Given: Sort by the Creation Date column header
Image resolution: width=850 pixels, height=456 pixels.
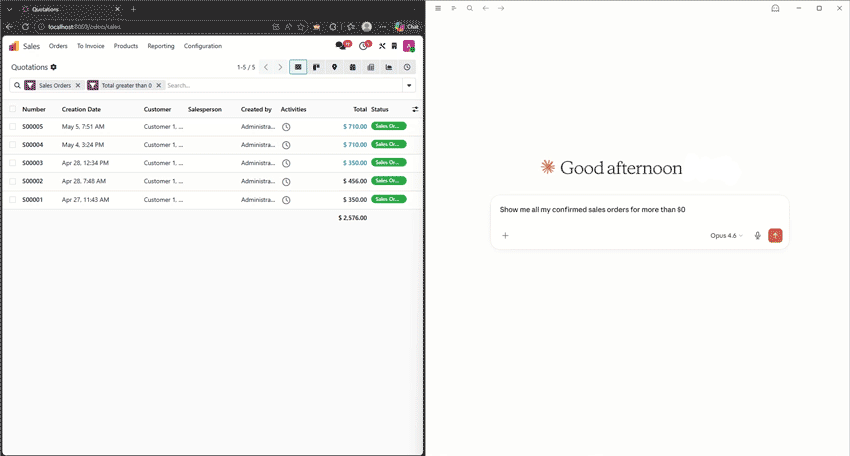Looking at the screenshot, I should coord(81,110).
